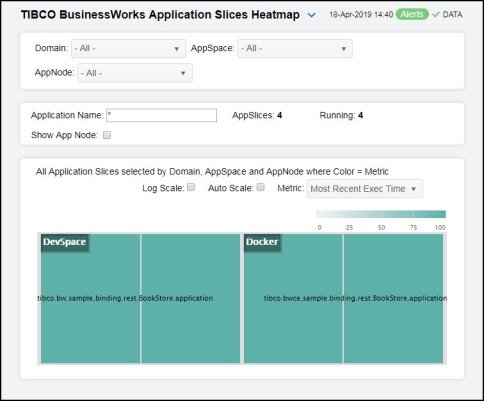Viewport: 484px width, 401px height.
Task: Select the second DevSpace BookStore heatmap cell
Action: tap(190, 298)
